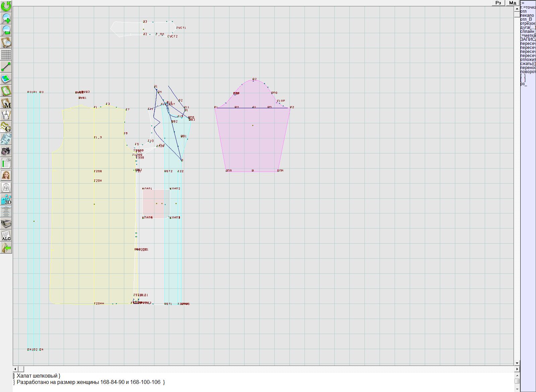This screenshot has width=536, height=392.
Task: Open the ALG algorithm document icon
Action: (x=6, y=236)
